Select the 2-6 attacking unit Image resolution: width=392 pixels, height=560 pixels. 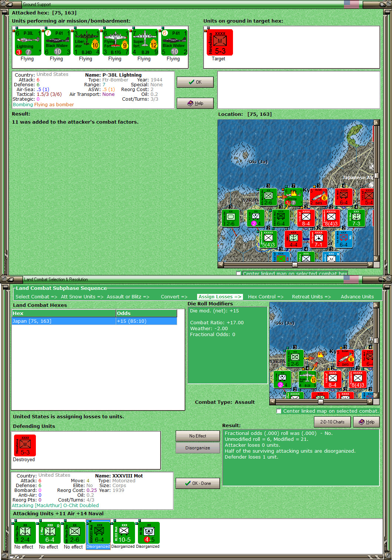coord(74,533)
